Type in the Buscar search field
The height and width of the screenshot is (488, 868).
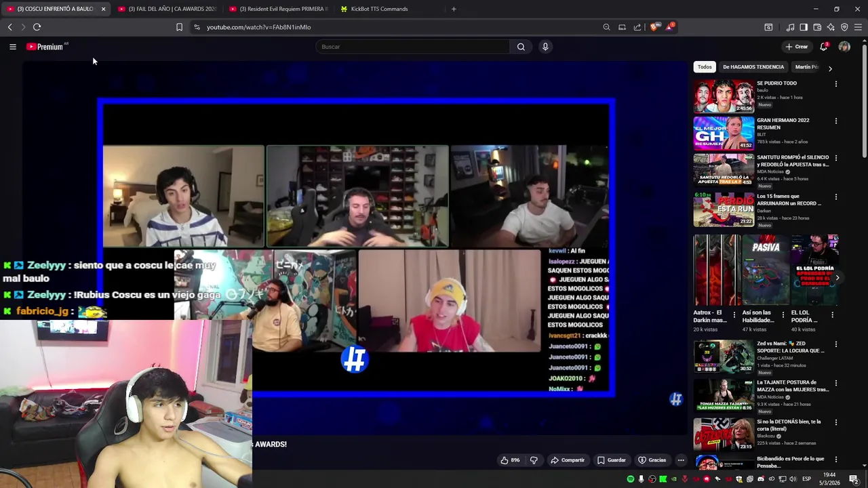[412, 47]
